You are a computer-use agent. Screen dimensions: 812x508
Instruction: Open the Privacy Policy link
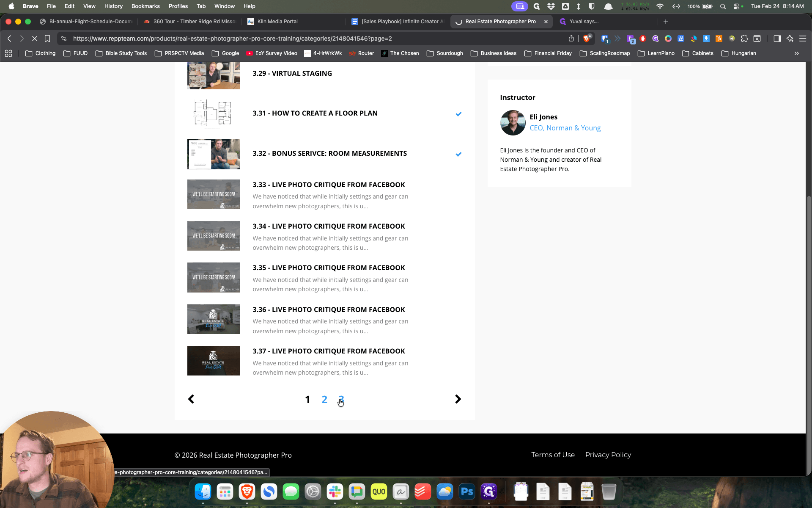(608, 455)
